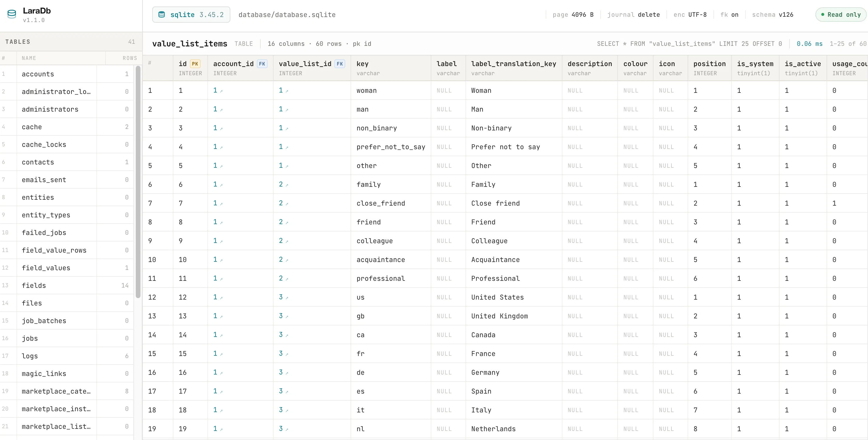
Task: Select the entities table
Action: tap(67, 197)
